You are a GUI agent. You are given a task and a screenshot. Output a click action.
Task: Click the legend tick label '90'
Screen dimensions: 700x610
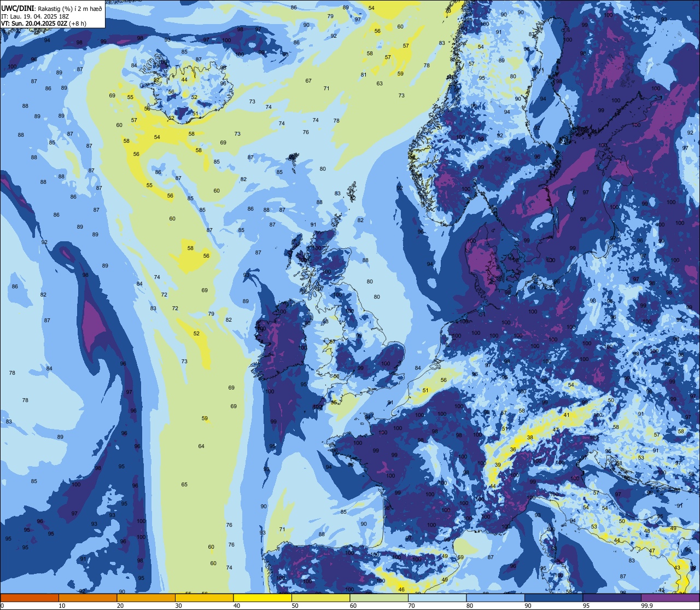(x=528, y=606)
